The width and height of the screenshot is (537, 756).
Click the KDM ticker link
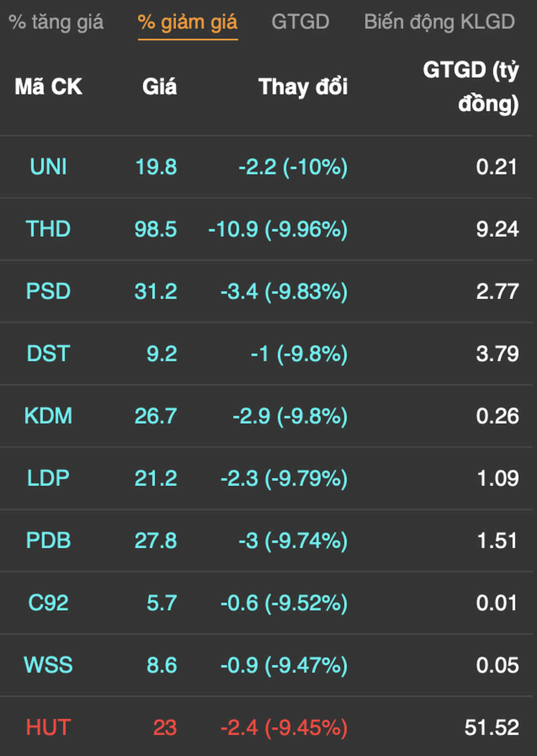48,416
